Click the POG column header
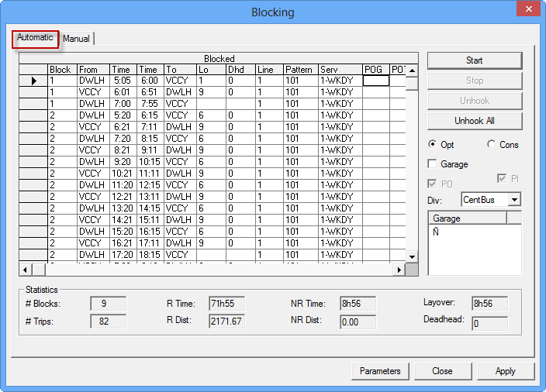546x392 pixels. 376,70
